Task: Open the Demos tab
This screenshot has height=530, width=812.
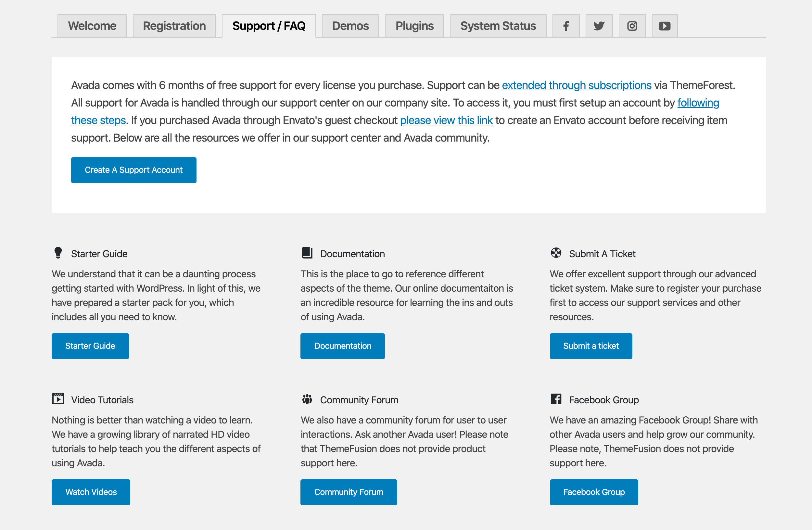Action: 350,26
